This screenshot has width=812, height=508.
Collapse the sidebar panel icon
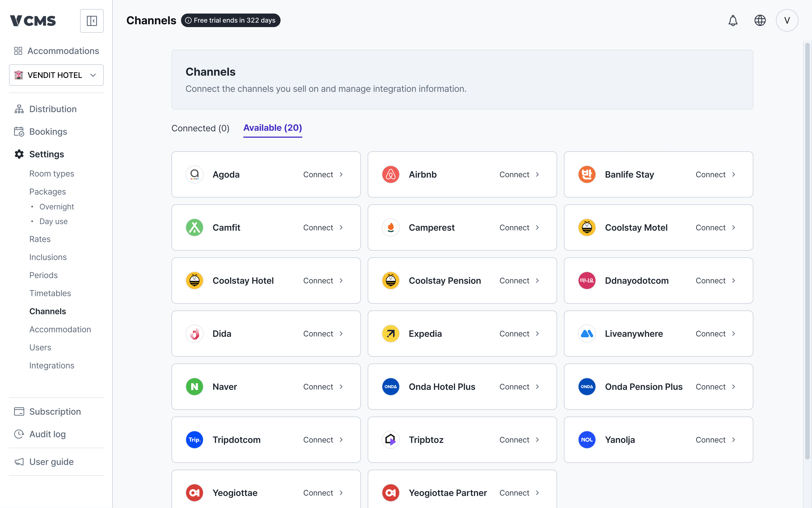tap(92, 21)
